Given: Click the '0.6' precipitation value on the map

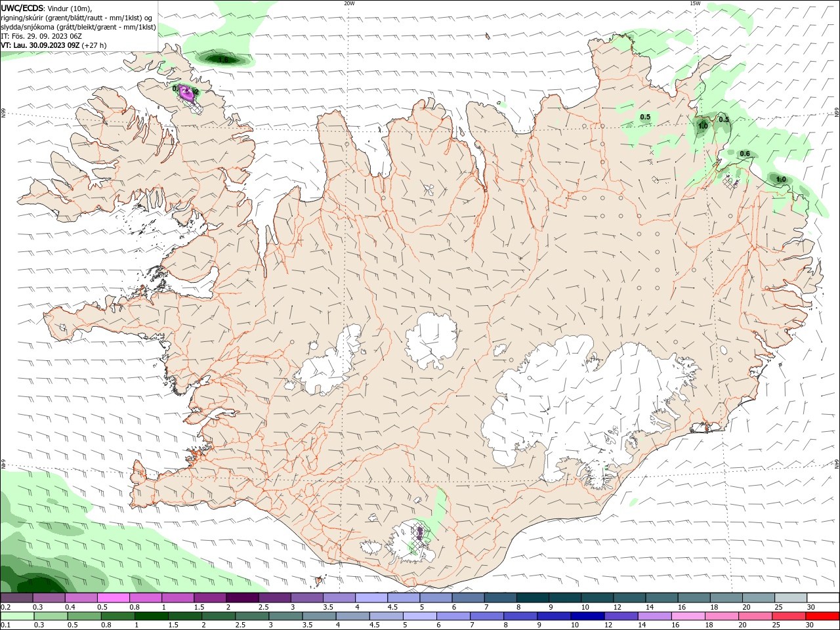Looking at the screenshot, I should point(745,154).
